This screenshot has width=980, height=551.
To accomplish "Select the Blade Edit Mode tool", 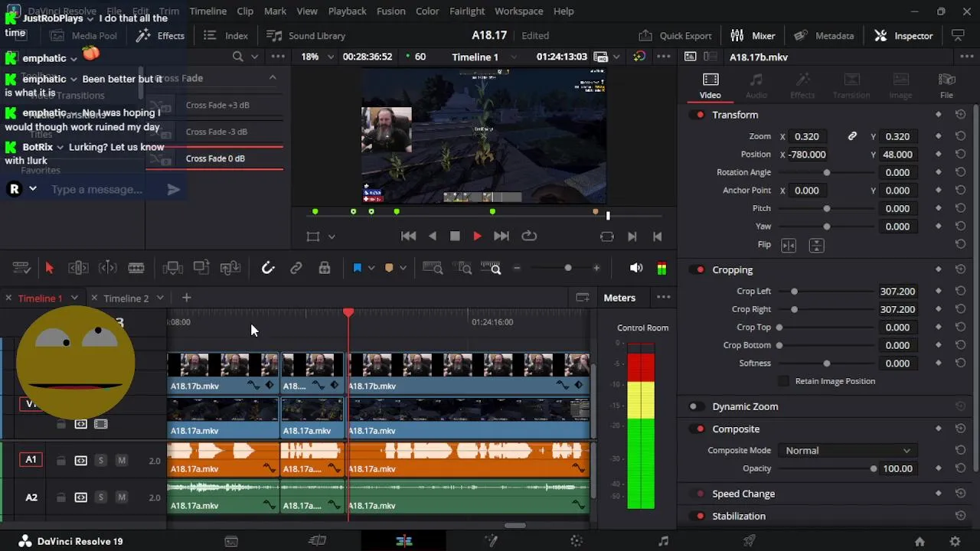I will [136, 268].
